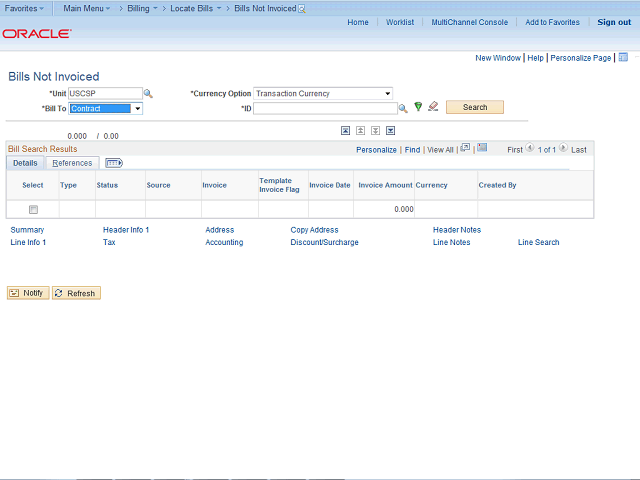Click the jump-to-bottom arrow icon above grid
Screen dimensions: 640x480
coord(390,130)
